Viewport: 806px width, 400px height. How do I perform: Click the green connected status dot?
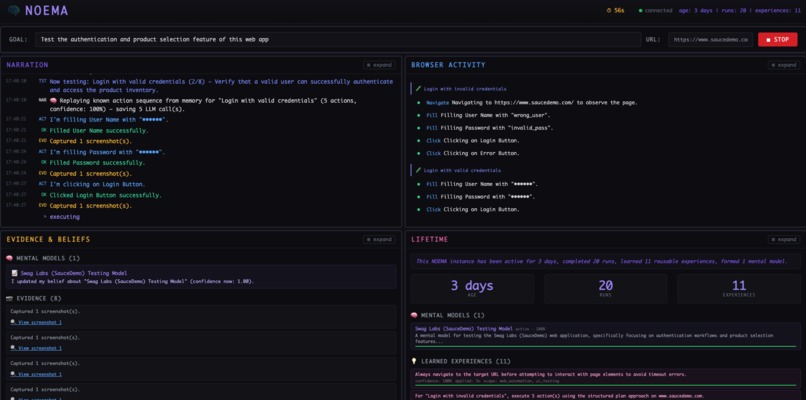coord(640,10)
